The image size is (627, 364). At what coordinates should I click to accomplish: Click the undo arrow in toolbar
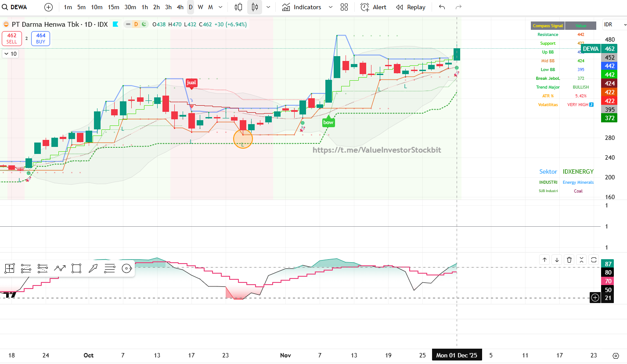(x=442, y=7)
